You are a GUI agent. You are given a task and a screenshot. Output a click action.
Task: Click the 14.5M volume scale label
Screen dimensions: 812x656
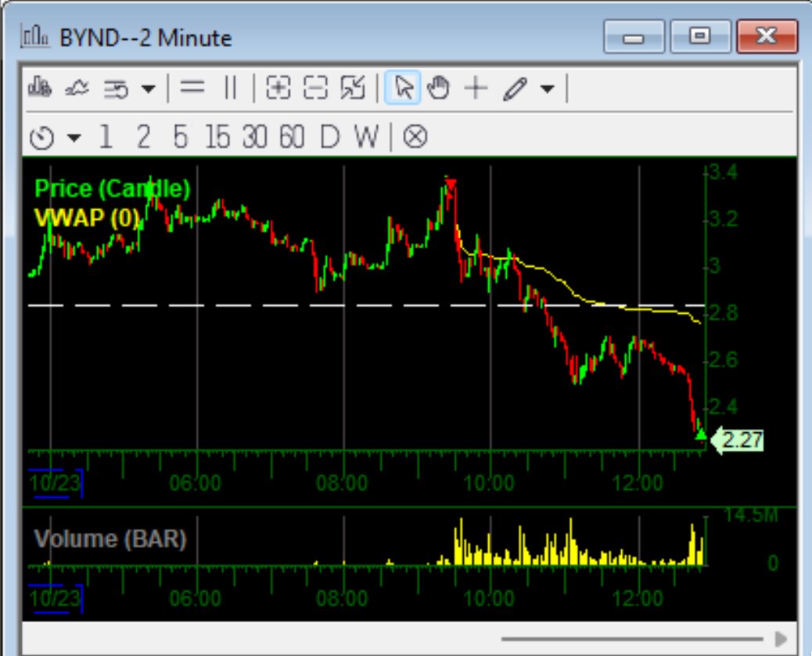[x=751, y=515]
